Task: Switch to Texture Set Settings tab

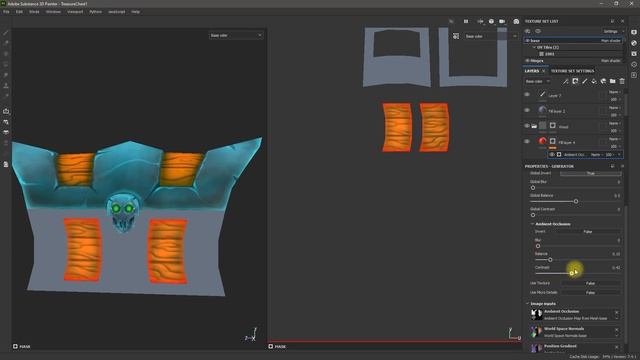Action: coord(572,71)
